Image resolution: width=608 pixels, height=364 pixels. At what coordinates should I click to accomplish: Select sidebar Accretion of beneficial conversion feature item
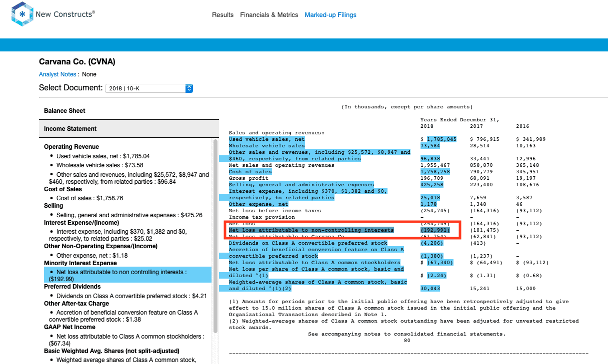(123, 316)
